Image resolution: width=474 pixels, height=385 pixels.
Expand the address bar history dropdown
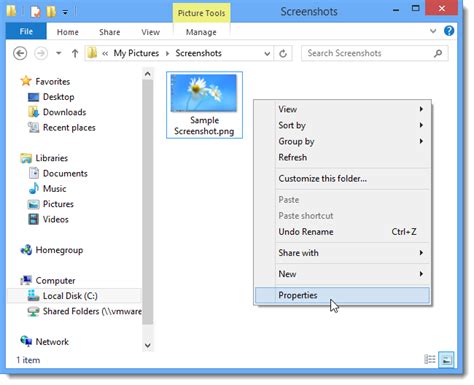267,53
